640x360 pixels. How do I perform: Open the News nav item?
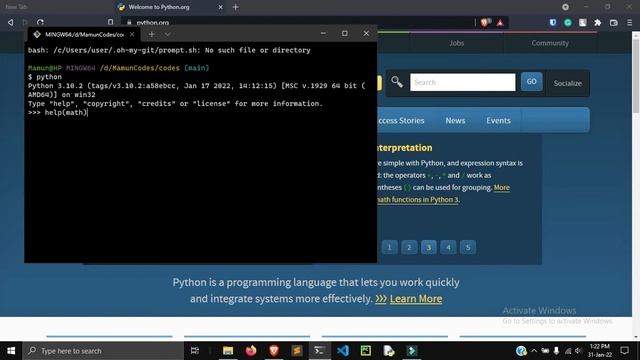tap(455, 120)
